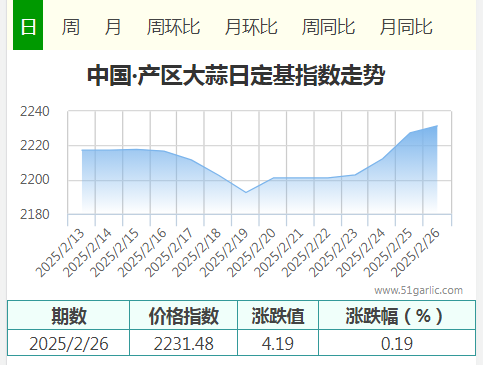Click the 期数 table header
Screen dimensions: 483x365
(x=69, y=316)
